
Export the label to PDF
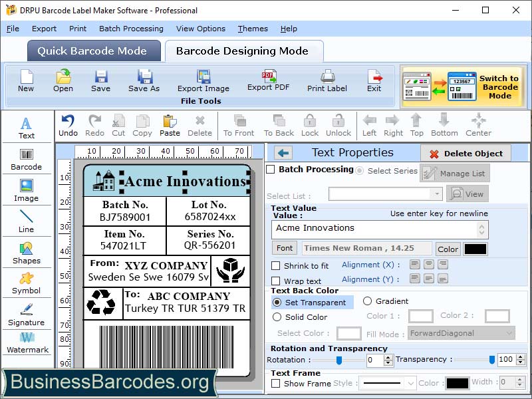pos(269,80)
